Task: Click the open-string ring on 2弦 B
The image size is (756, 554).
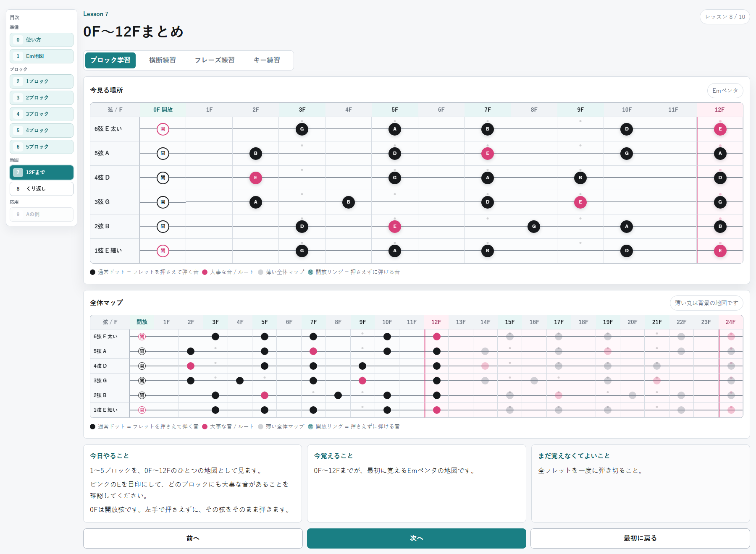Action: [x=163, y=227]
